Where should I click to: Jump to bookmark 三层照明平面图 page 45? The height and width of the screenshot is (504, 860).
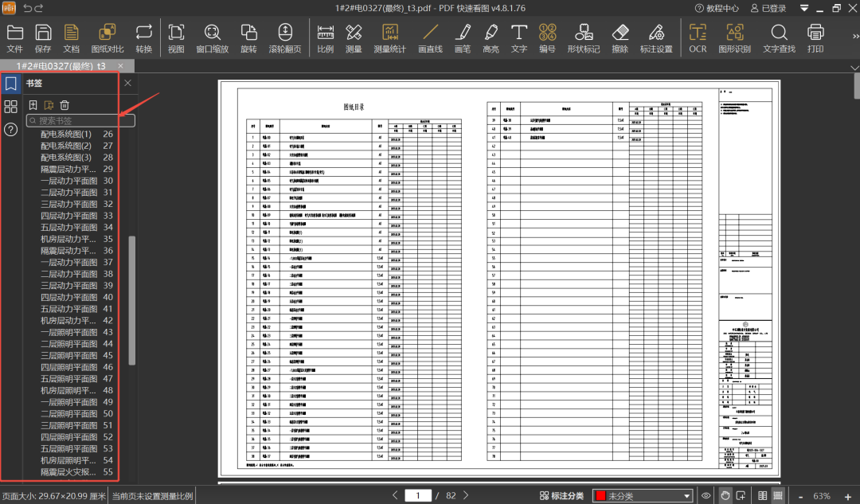coord(68,355)
